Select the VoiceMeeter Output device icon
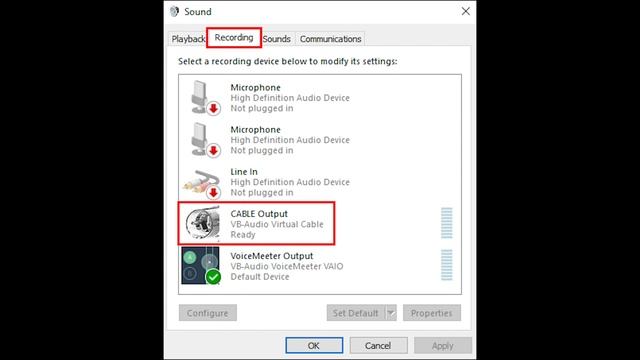The image size is (640, 360). coord(201,265)
